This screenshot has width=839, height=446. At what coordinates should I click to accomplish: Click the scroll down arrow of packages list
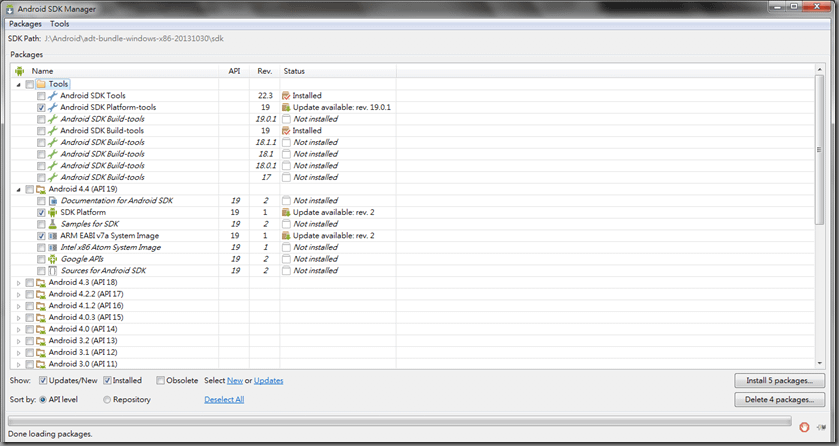(x=819, y=364)
